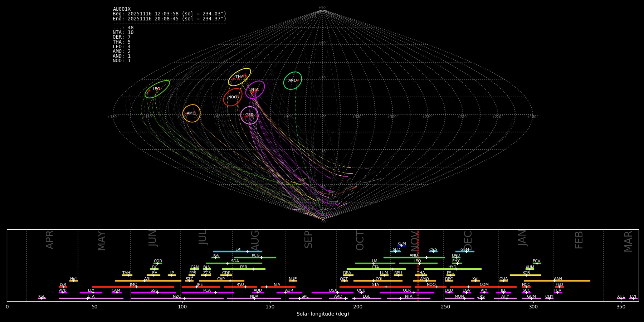Select the THA radiant label in the yellow ellipse
The image size is (644, 322).
click(x=239, y=77)
